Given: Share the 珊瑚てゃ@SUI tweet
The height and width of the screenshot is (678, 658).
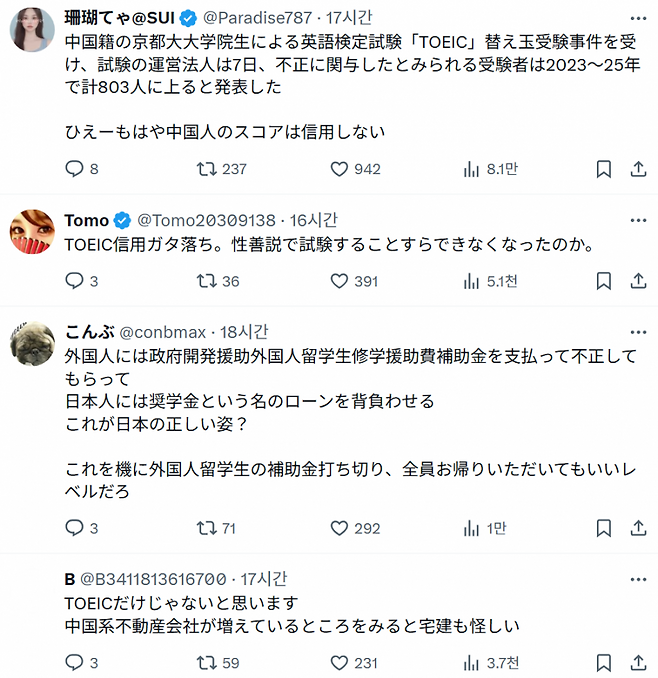Looking at the screenshot, I should pyautogui.click(x=637, y=169).
